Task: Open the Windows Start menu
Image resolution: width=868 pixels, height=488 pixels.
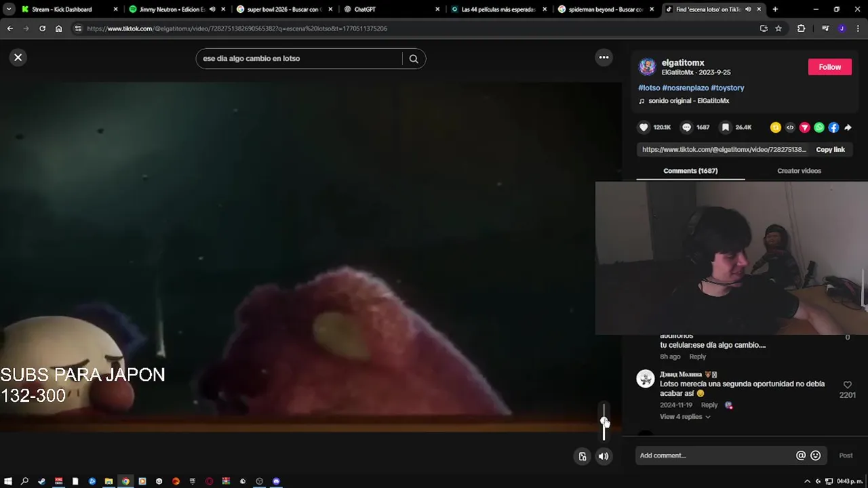Action: click(8, 481)
